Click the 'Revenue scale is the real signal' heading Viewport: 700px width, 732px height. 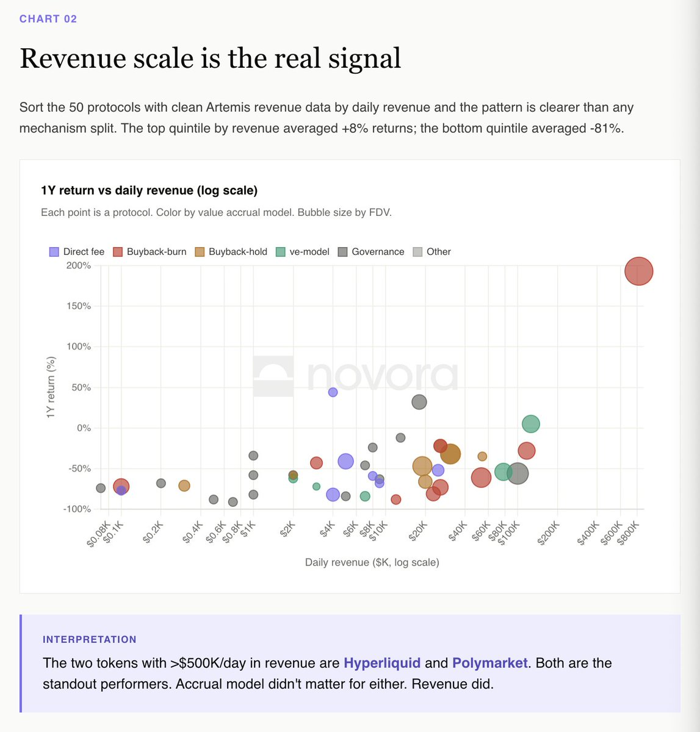pos(211,59)
